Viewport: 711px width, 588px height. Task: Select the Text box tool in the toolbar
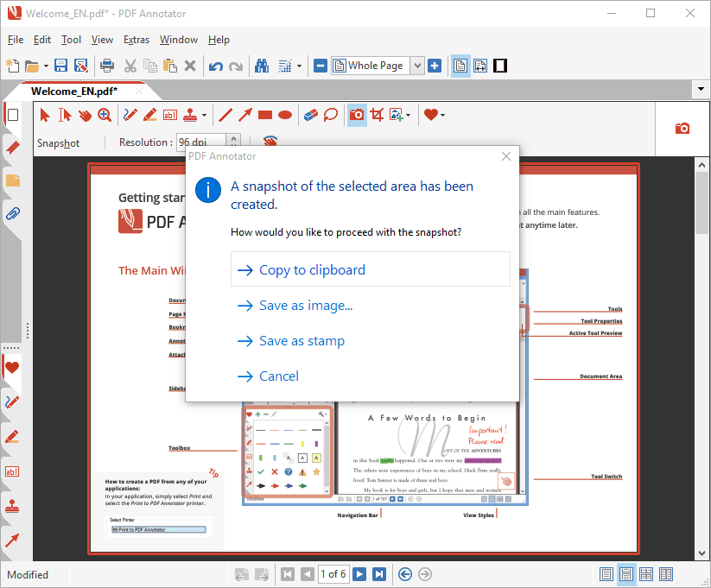[170, 115]
